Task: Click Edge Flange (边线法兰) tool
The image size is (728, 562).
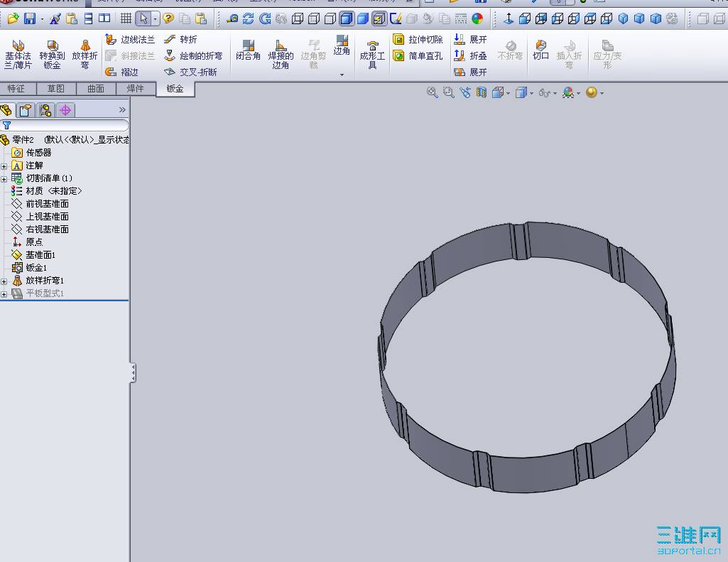Action: (x=130, y=40)
